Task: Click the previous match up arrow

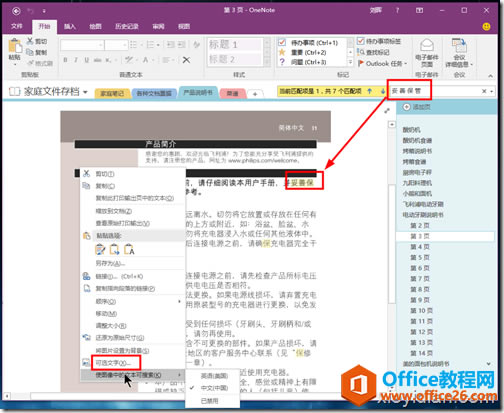Action: 369,91
